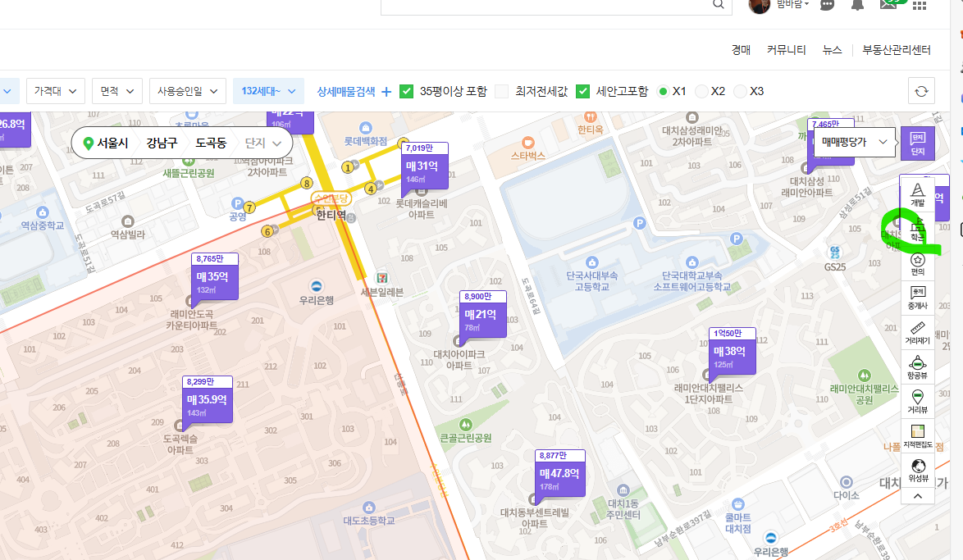Open the 매35.9억 도곡렉슬 price marker
Screen dimensions: 963x560
click(208, 399)
